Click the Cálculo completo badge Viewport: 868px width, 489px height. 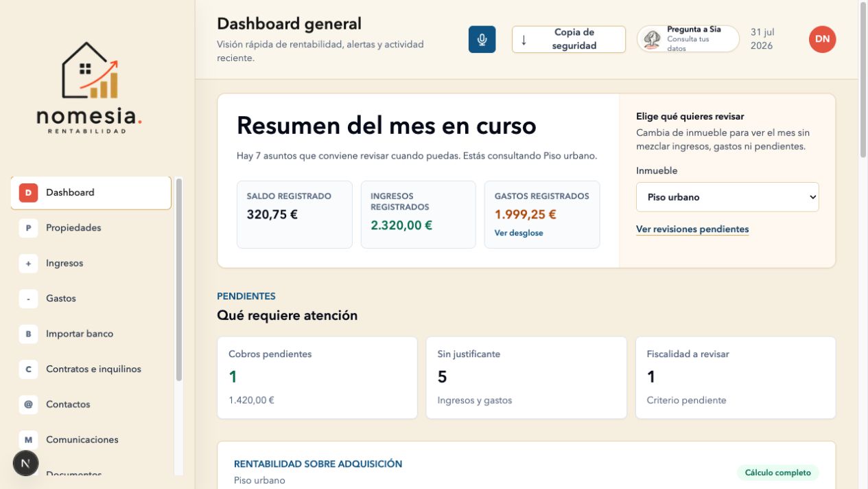[777, 473]
